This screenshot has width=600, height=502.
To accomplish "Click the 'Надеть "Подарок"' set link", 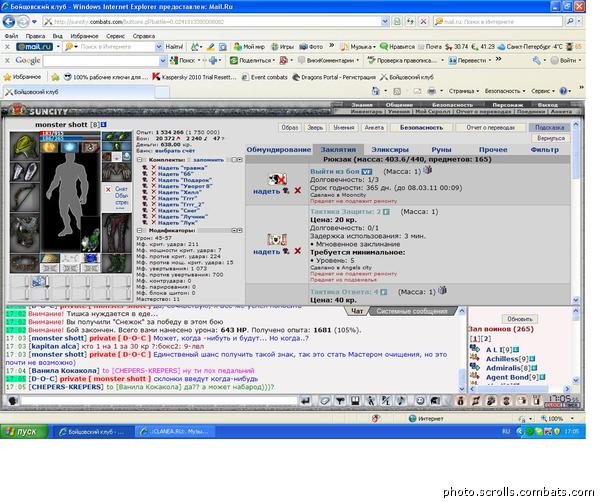I will (x=184, y=180).
